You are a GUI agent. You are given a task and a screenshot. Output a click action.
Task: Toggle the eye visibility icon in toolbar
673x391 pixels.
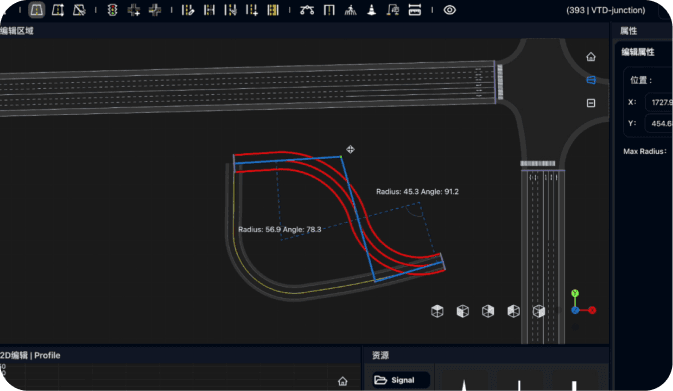click(449, 10)
